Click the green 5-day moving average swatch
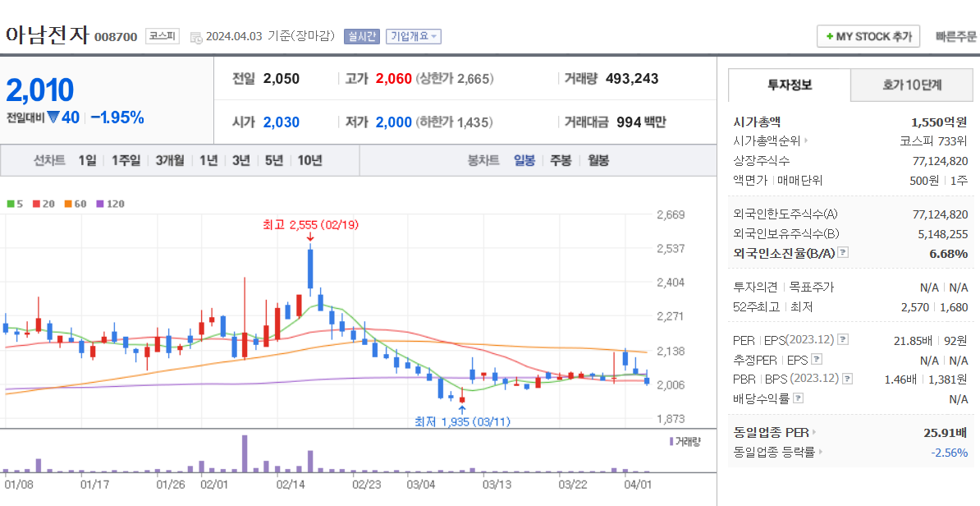This screenshot has width=980, height=506. pyautogui.click(x=11, y=204)
